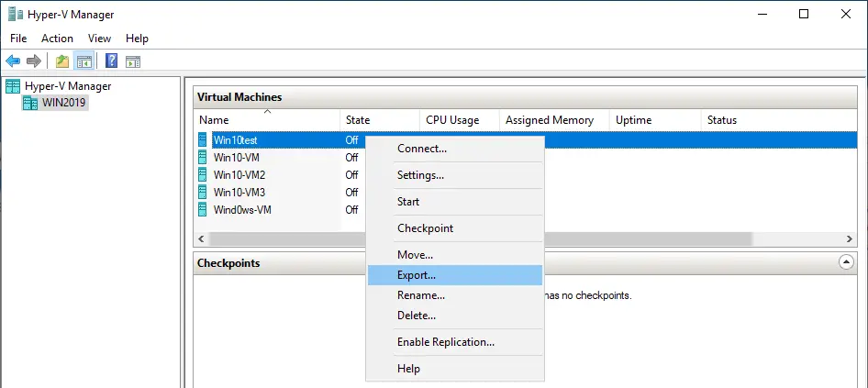Click the Hyper-V Manager title bar icon
Screen dimensions: 868x388
(x=15, y=14)
